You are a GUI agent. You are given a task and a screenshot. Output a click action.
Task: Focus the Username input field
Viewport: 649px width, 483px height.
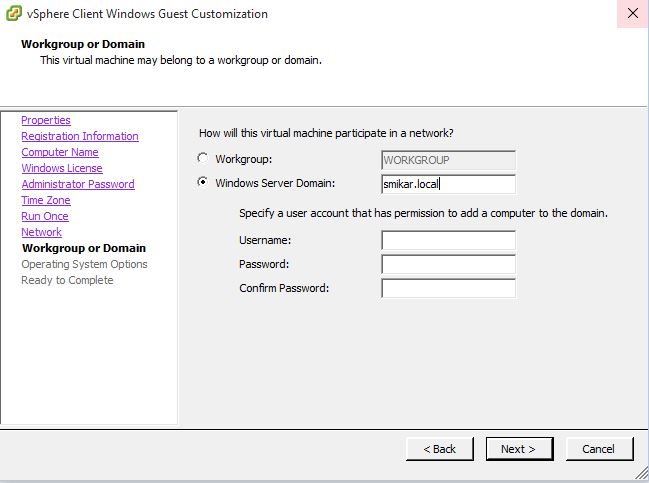click(x=448, y=240)
